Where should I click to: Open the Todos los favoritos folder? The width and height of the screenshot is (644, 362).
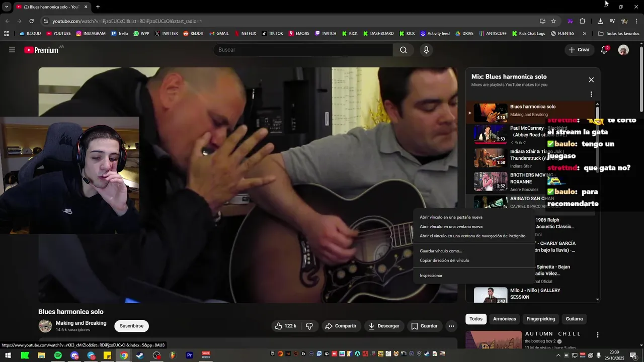pos(618,34)
